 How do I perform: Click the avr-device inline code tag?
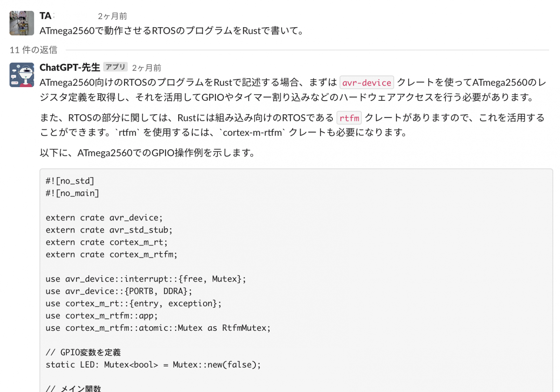(366, 83)
